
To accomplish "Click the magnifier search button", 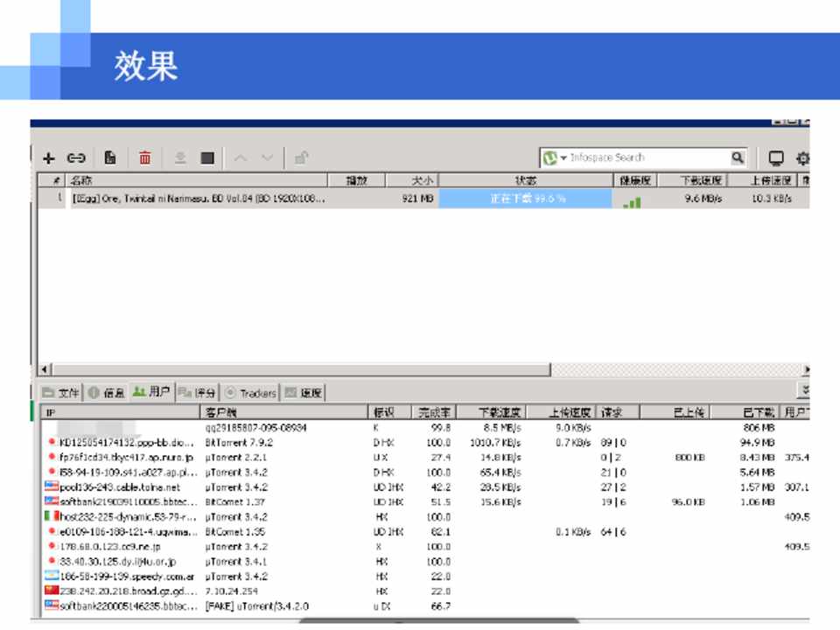I will [x=738, y=158].
